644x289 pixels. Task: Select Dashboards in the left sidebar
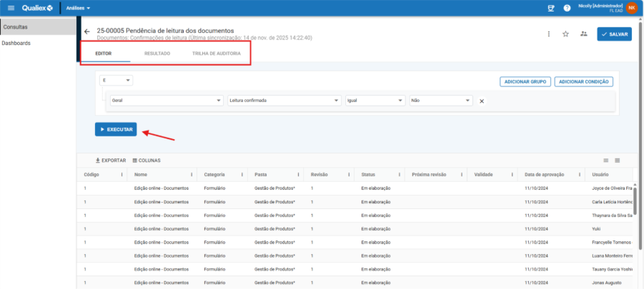(x=16, y=43)
